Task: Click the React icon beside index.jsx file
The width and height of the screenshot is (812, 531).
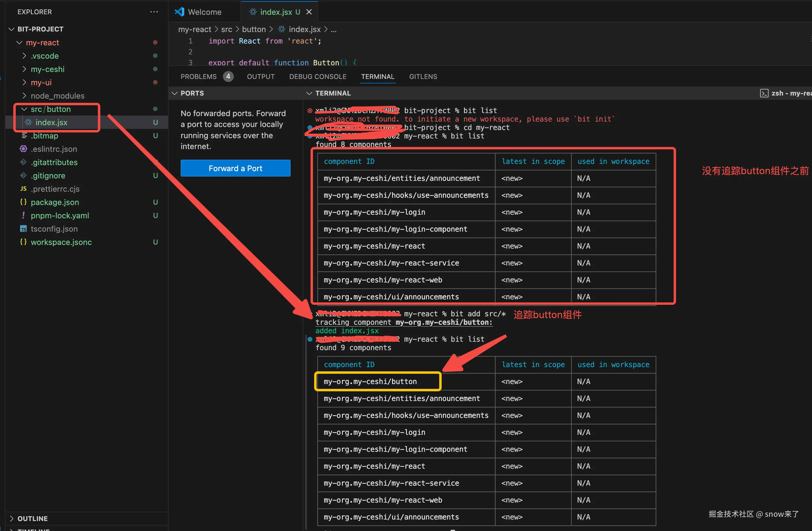Action: click(x=29, y=122)
